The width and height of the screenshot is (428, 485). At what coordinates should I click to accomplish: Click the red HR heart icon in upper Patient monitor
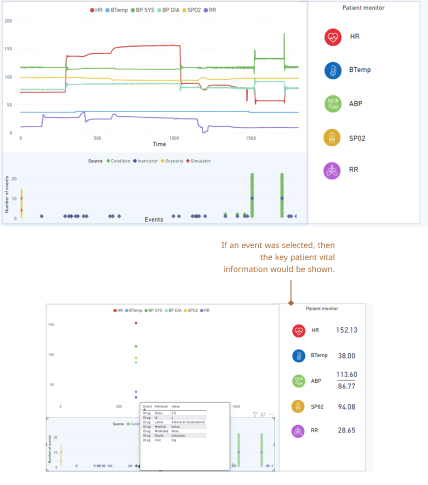tap(333, 37)
